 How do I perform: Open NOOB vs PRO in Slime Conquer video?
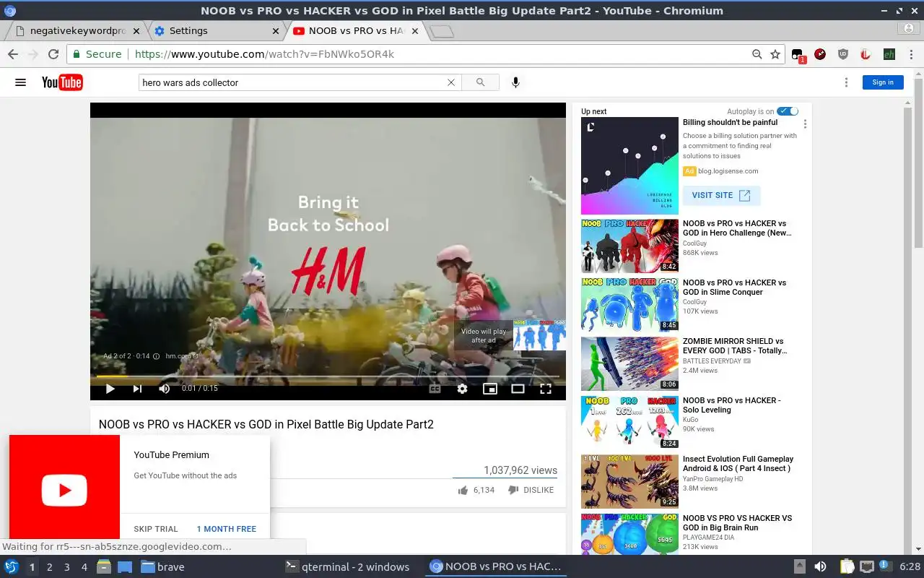pos(734,288)
